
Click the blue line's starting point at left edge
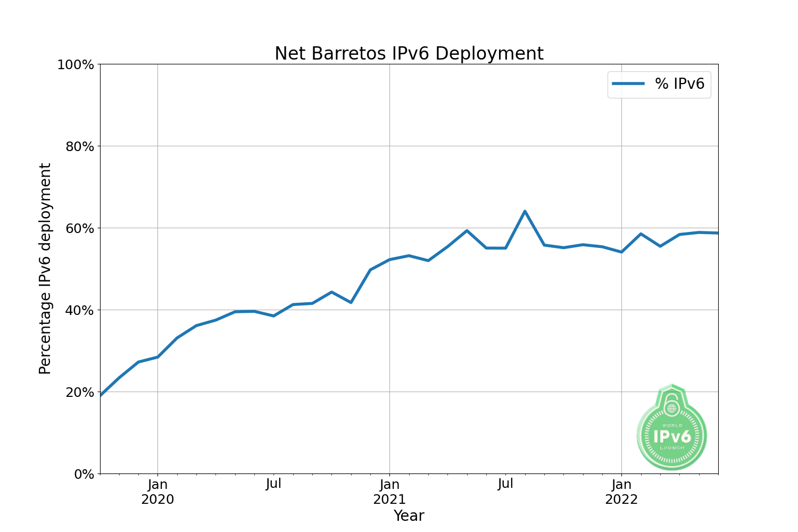point(101,395)
